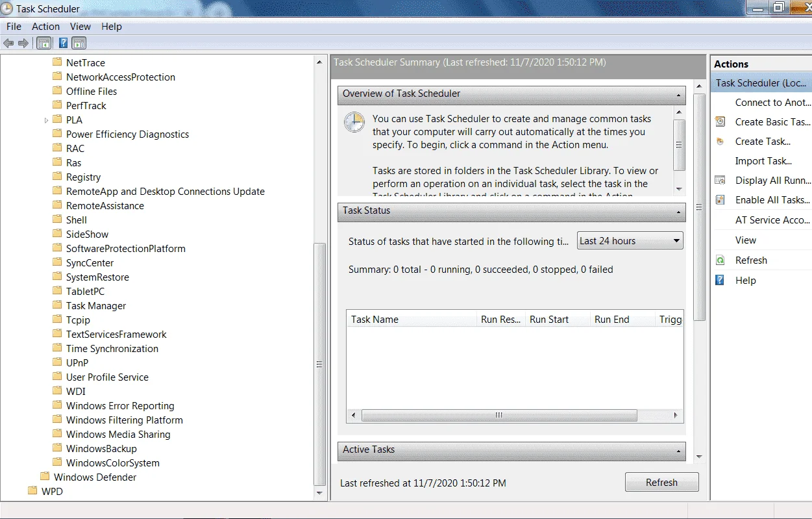Viewport: 812px width, 519px height.
Task: Select the RemoteApp and Desktop Connections Update folder
Action: 166,191
